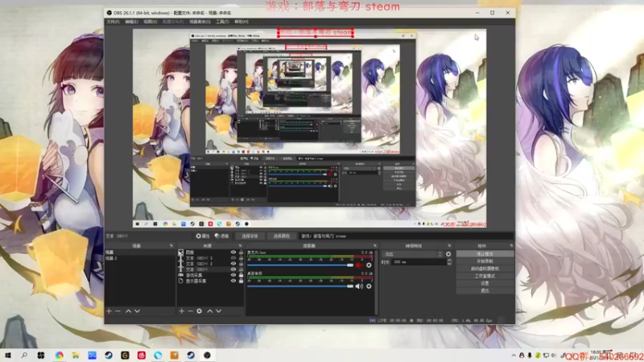Increase the transition duration with the up arrow

(x=449, y=260)
